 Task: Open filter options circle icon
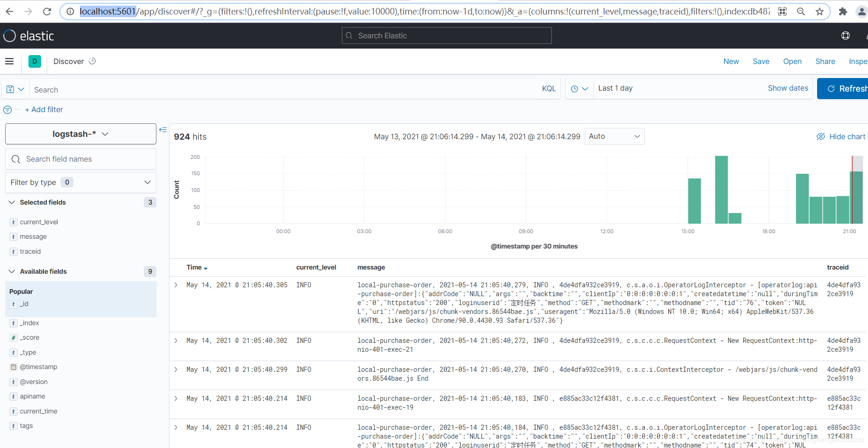click(7, 110)
